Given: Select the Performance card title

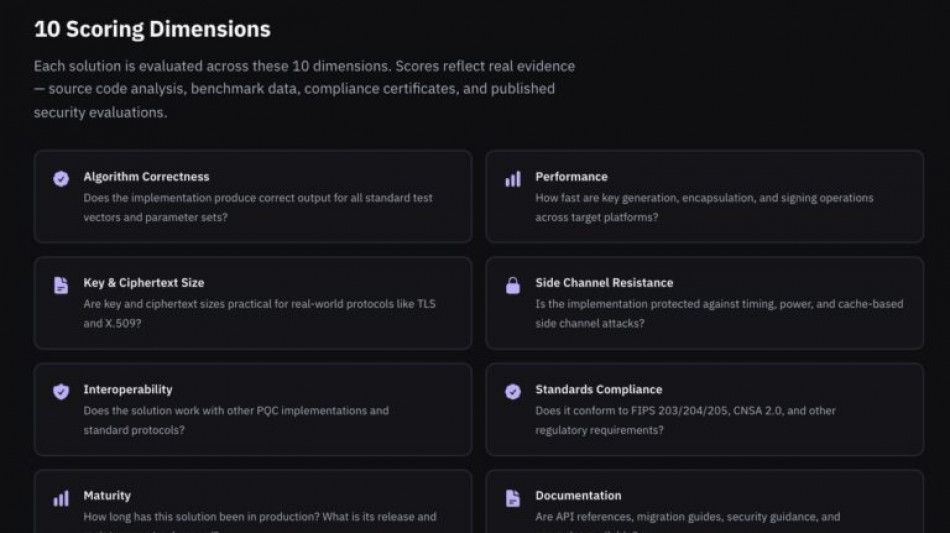Looking at the screenshot, I should click(x=571, y=177).
